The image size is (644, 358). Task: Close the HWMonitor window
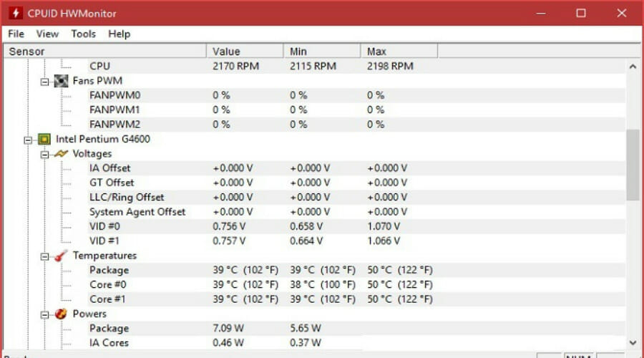(621, 13)
